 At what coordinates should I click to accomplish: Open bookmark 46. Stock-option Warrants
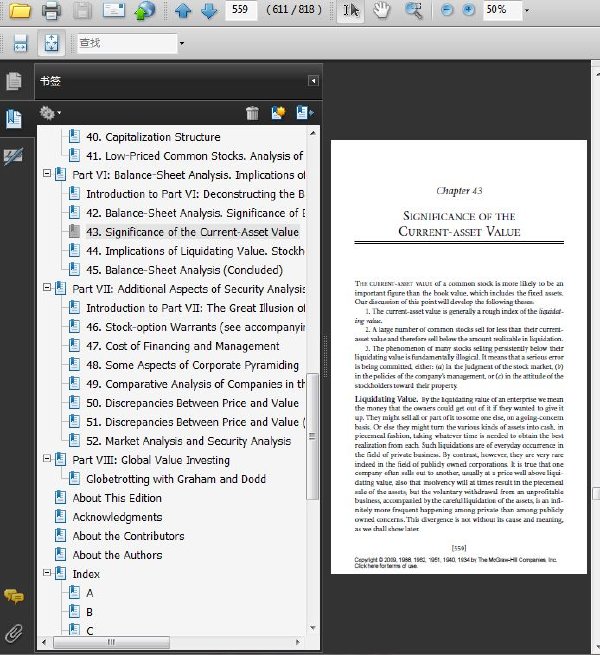point(195,327)
